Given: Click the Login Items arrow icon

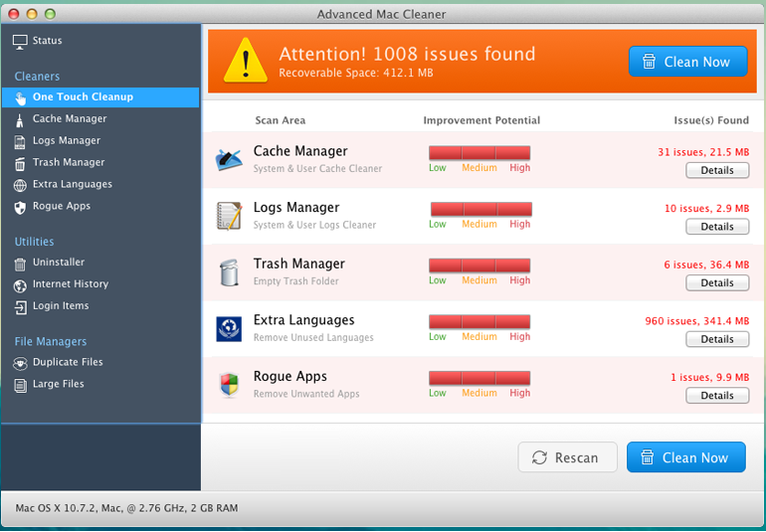Looking at the screenshot, I should pos(20,307).
